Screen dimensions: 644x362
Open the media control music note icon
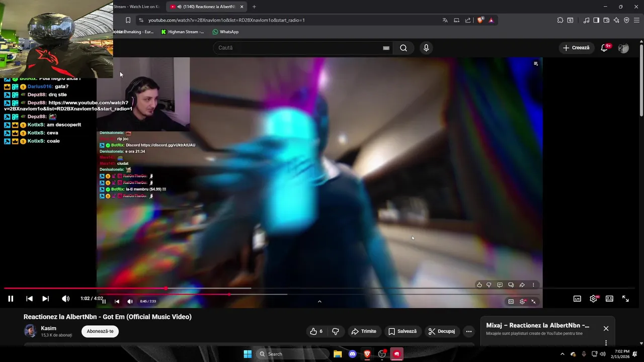pos(586,20)
